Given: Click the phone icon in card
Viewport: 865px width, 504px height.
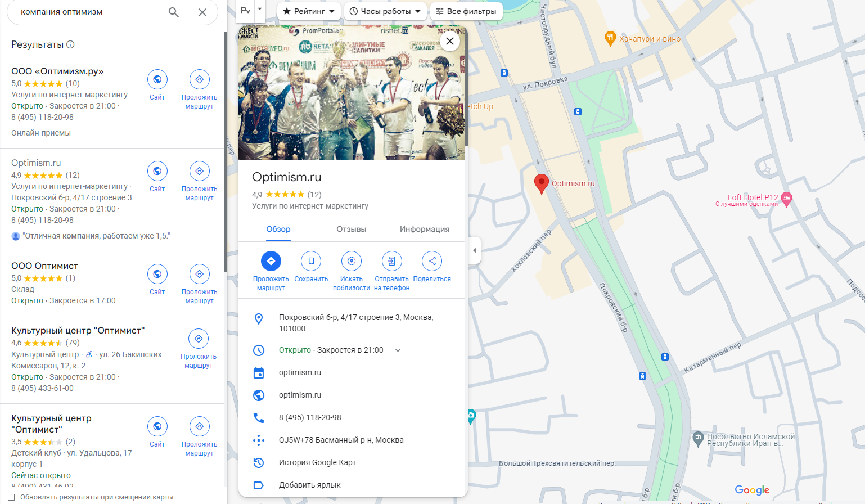Looking at the screenshot, I should coord(259,417).
